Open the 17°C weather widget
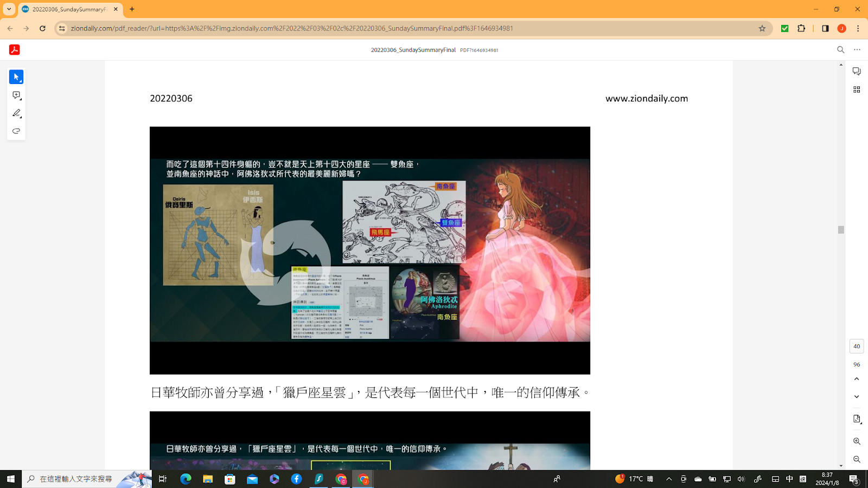The height and width of the screenshot is (488, 868). pyautogui.click(x=634, y=479)
